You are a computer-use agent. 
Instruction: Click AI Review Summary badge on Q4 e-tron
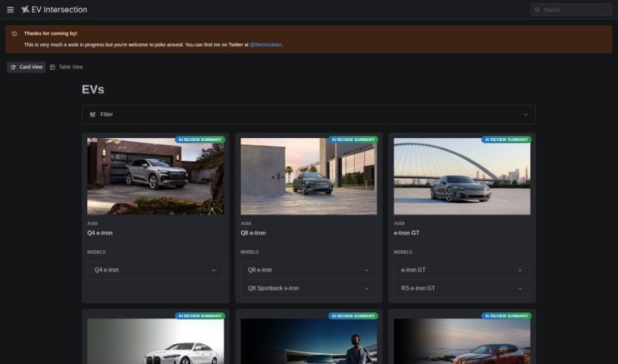[x=200, y=140]
